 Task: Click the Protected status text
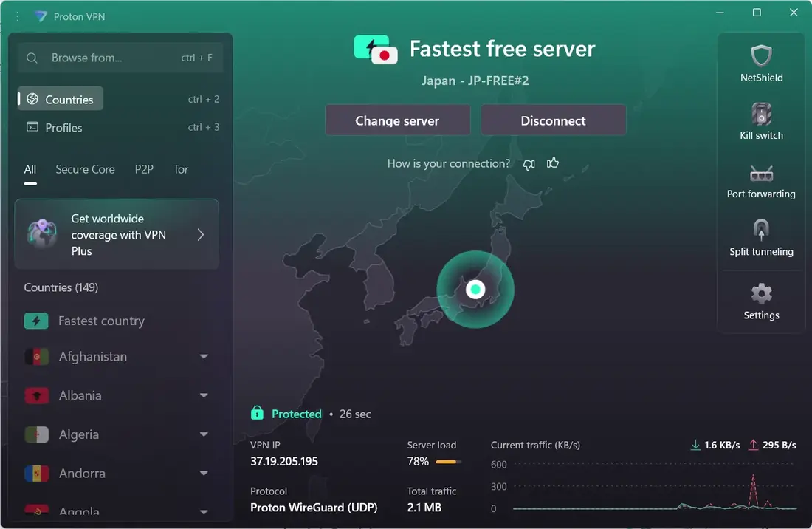pyautogui.click(x=296, y=414)
